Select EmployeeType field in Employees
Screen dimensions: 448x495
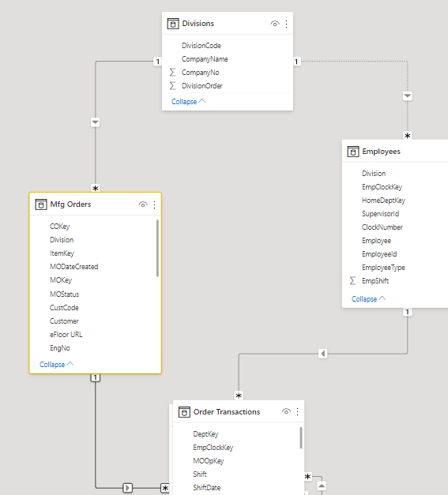(x=383, y=268)
